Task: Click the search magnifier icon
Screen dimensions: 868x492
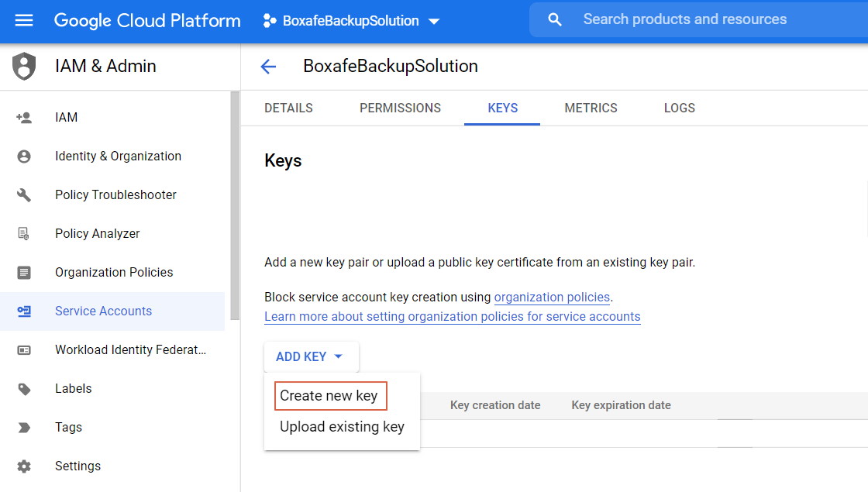Action: point(555,20)
